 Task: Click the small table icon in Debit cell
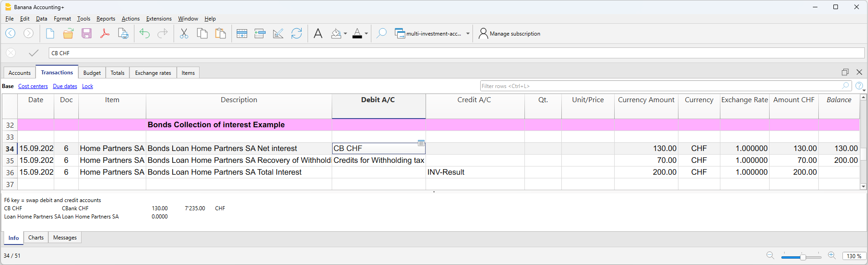421,143
